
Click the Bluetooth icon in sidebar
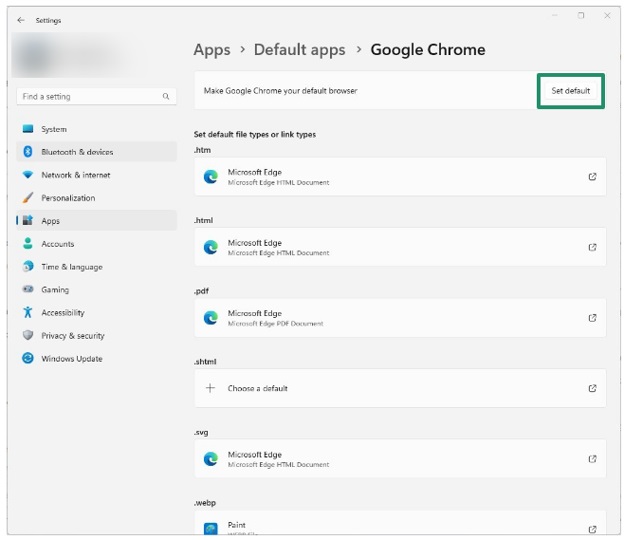click(27, 152)
